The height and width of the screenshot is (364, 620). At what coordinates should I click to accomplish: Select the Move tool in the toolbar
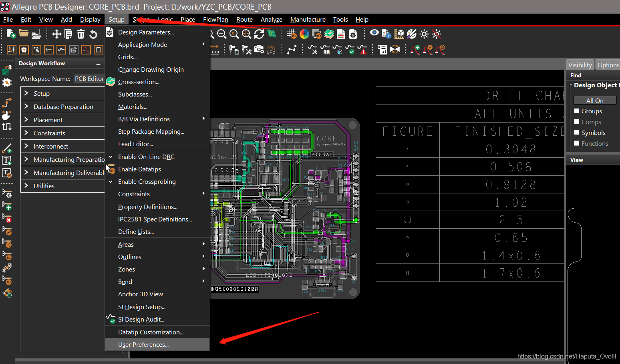[57, 34]
